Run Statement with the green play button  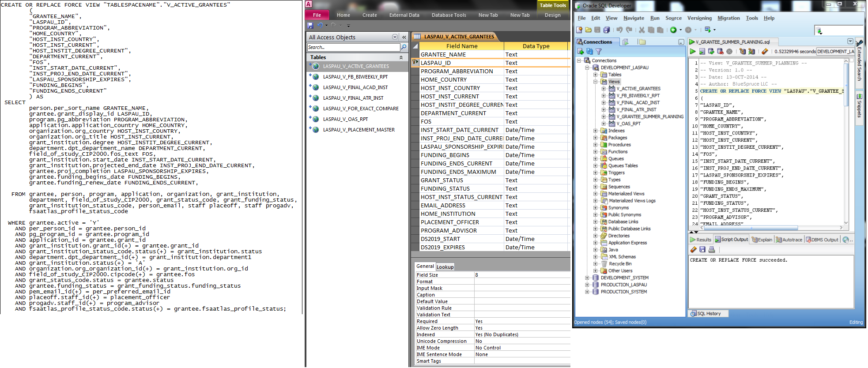[x=693, y=52]
